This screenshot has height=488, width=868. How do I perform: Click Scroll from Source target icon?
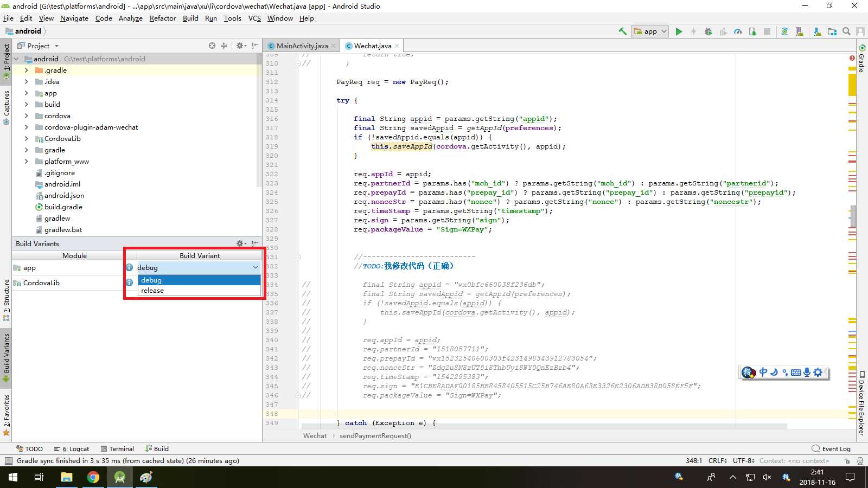(212, 46)
